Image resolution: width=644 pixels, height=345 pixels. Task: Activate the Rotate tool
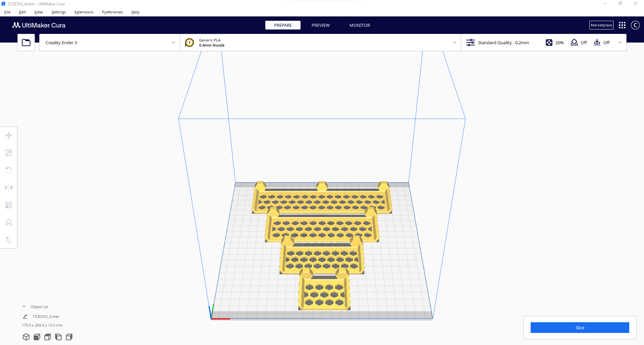pyautogui.click(x=9, y=170)
